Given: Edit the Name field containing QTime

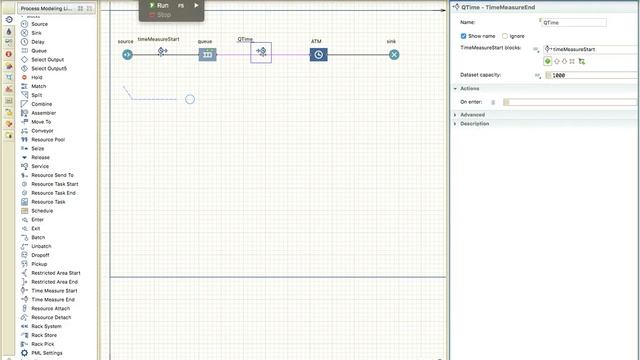Looking at the screenshot, I should 573,22.
